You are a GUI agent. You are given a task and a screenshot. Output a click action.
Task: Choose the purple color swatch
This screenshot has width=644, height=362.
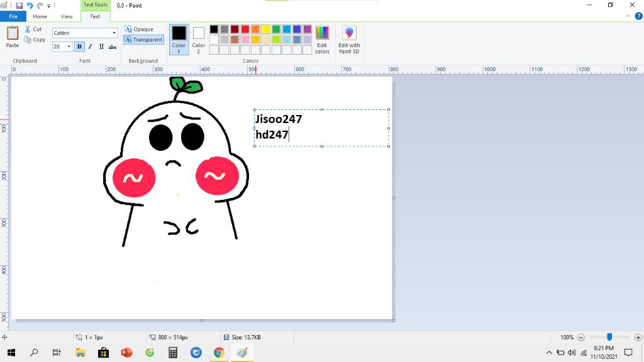[x=307, y=29]
